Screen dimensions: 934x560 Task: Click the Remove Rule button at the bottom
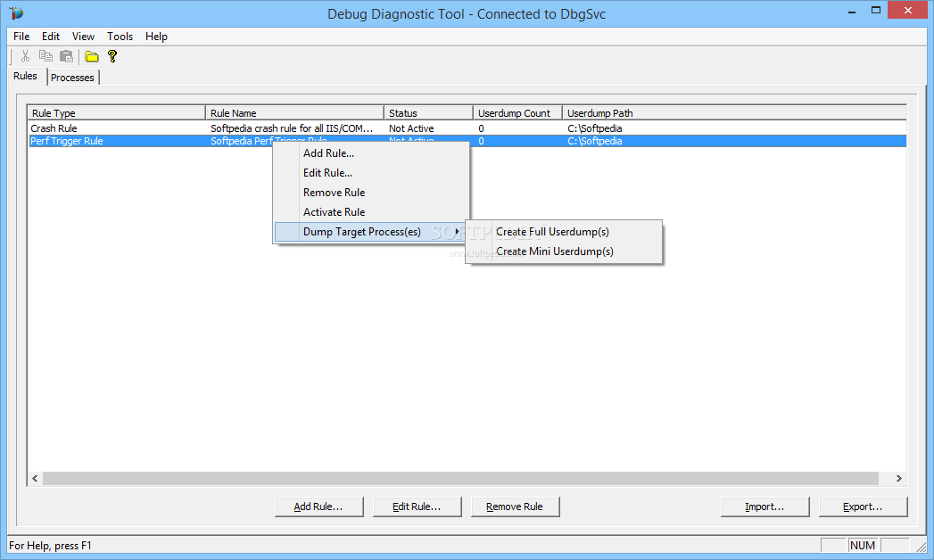click(515, 506)
